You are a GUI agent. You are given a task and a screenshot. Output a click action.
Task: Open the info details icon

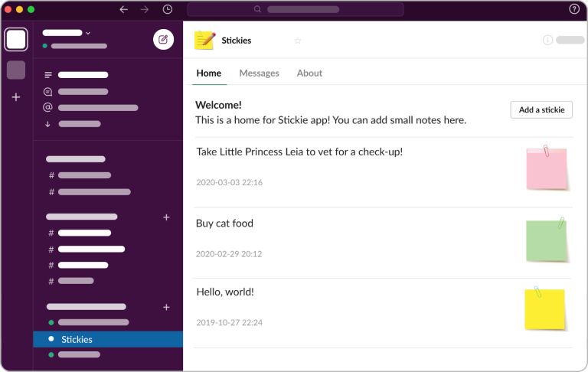pos(547,40)
